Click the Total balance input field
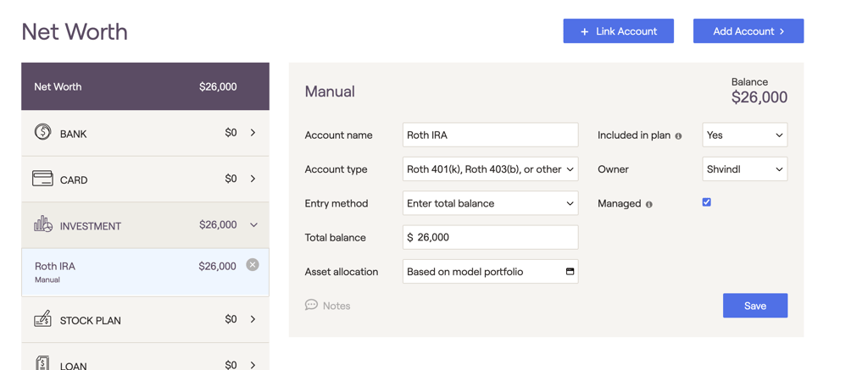This screenshot has width=868, height=370. [x=490, y=237]
